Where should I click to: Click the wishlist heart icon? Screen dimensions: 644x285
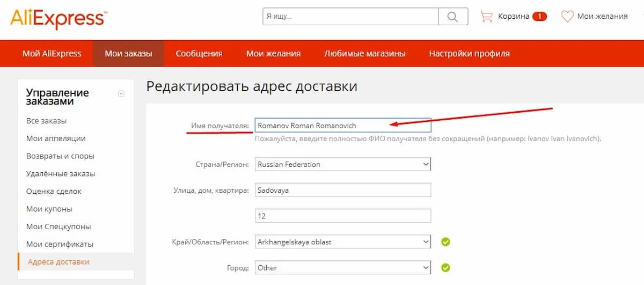point(567,16)
